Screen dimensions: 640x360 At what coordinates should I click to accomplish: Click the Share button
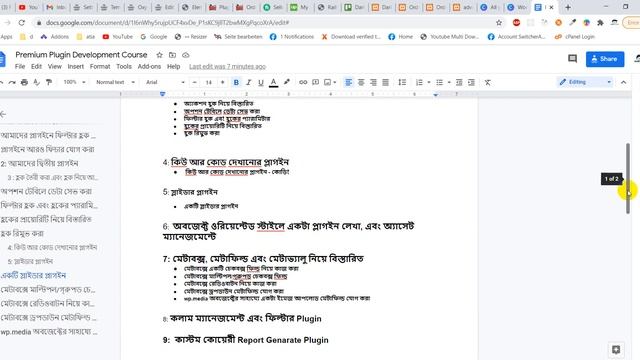point(605,59)
